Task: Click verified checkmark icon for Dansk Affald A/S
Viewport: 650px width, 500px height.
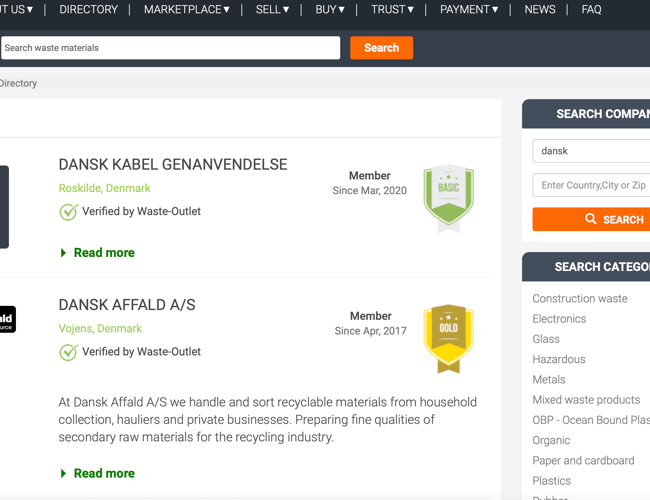Action: (68, 352)
